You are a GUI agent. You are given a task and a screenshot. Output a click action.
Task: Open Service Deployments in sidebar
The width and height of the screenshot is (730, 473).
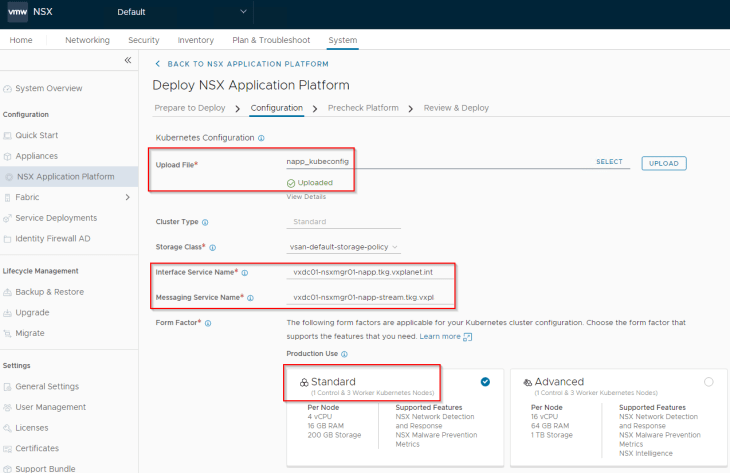(56, 218)
